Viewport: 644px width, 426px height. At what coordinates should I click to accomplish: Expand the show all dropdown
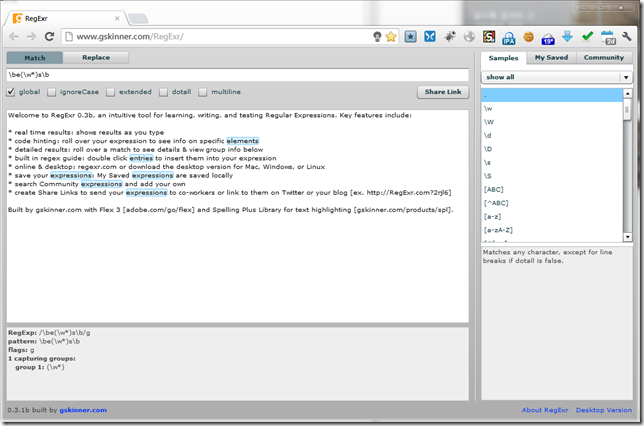(x=557, y=77)
